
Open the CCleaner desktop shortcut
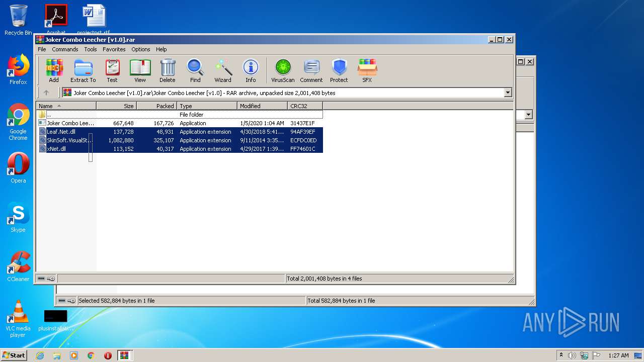pos(18,266)
